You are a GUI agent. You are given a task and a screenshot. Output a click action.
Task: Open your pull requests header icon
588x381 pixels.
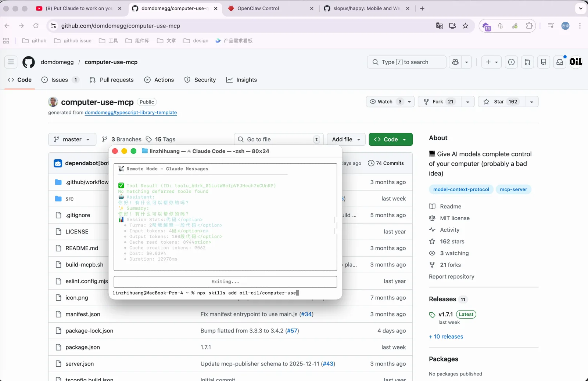527,62
